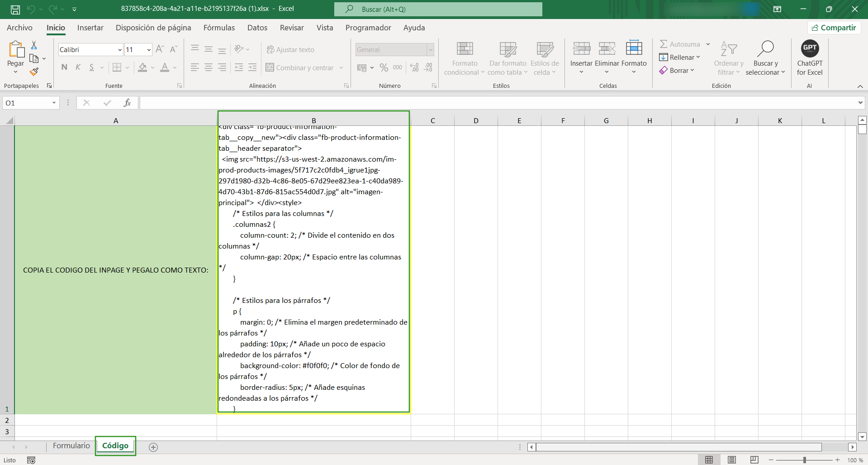
Task: Click Increase Font Size icon
Action: pyautogui.click(x=160, y=49)
